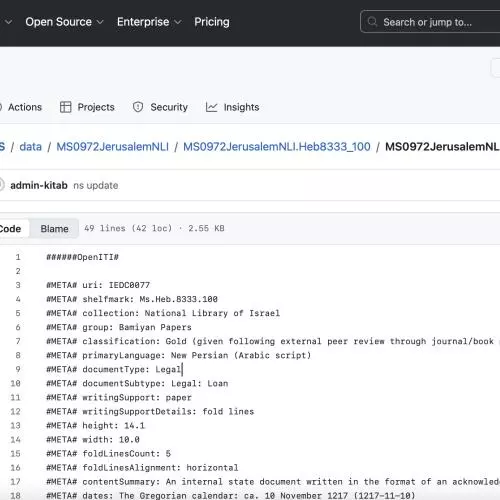Click the '######OpenITI#' line
Image resolution: width=500 pixels, height=500 pixels.
[x=82, y=257]
